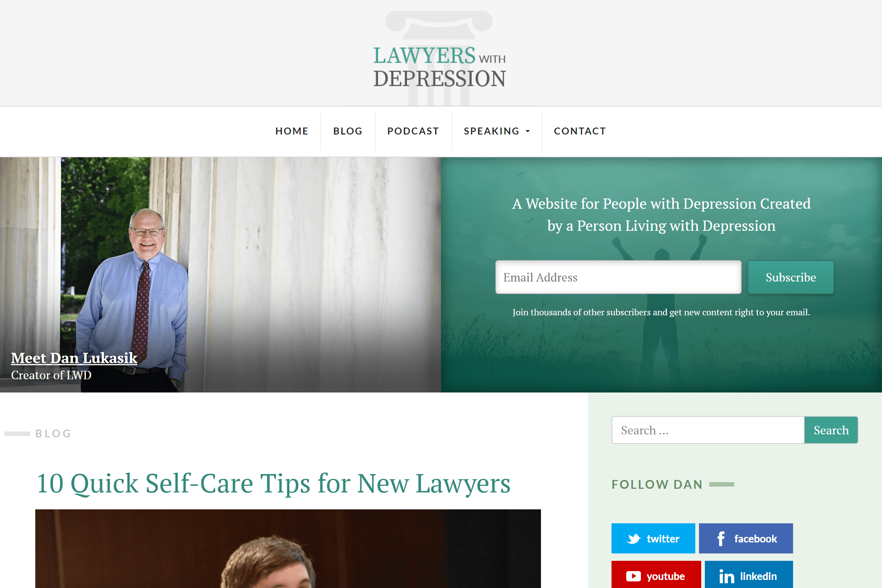The width and height of the screenshot is (882, 588).
Task: Open the Podcast page
Action: tap(413, 131)
